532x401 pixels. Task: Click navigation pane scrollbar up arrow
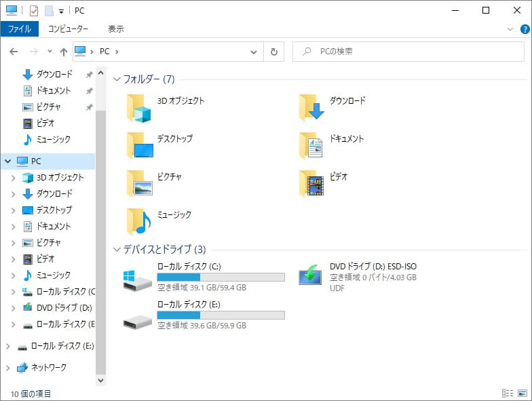(x=100, y=73)
